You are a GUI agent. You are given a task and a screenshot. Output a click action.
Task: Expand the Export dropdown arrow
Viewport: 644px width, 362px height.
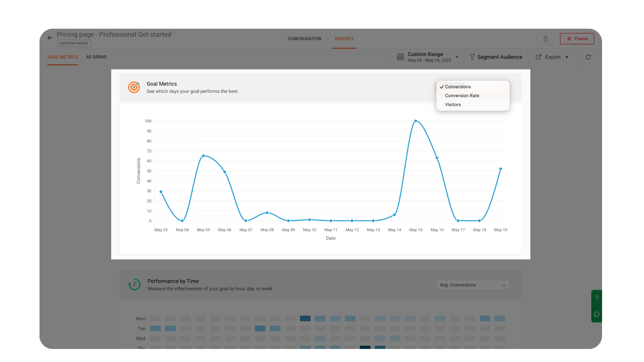click(x=567, y=57)
